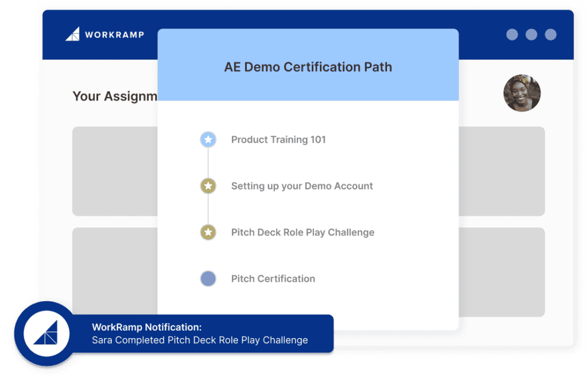Click the first dot in the top-right navbar

[512, 34]
